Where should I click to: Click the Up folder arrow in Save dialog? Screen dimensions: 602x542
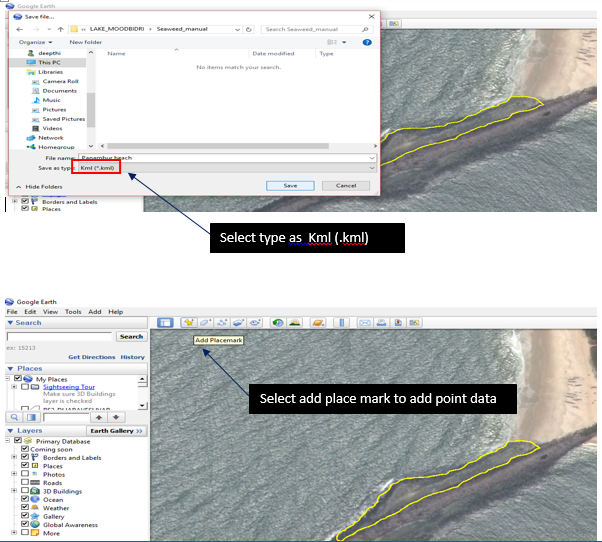click(59, 29)
